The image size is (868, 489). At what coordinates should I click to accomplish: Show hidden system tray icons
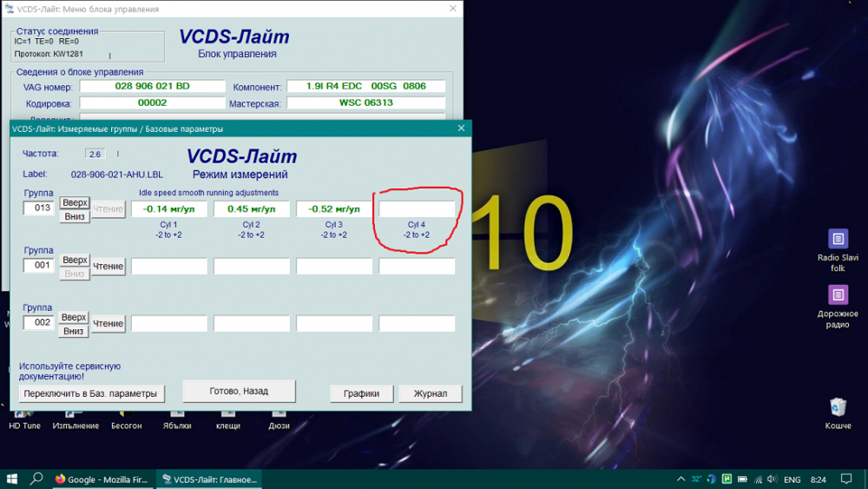click(x=681, y=479)
